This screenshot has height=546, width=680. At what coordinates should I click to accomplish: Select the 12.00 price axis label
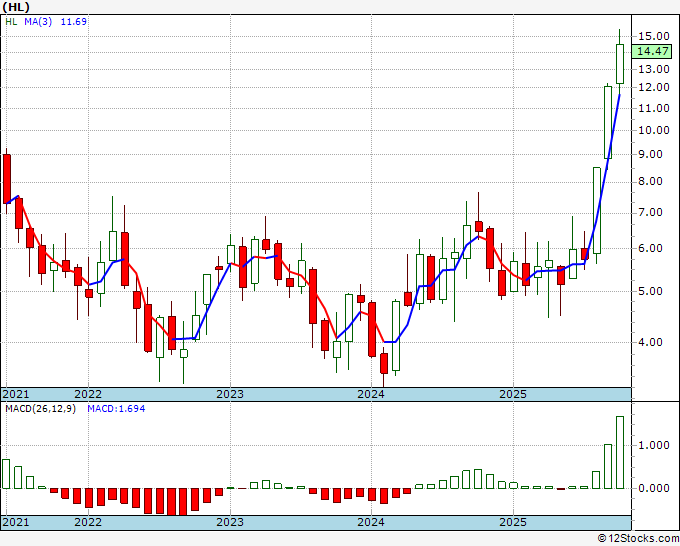coord(654,87)
